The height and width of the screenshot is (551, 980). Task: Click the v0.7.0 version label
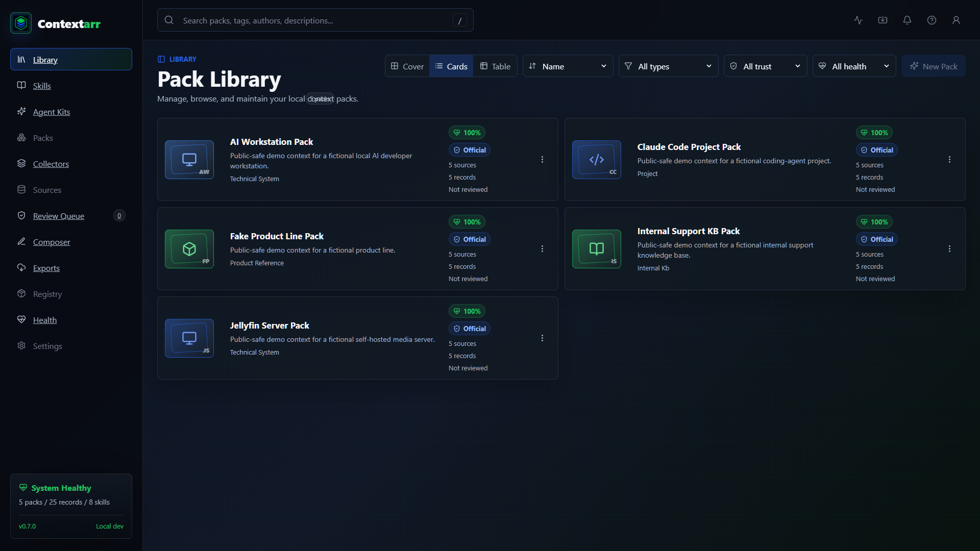(x=28, y=526)
